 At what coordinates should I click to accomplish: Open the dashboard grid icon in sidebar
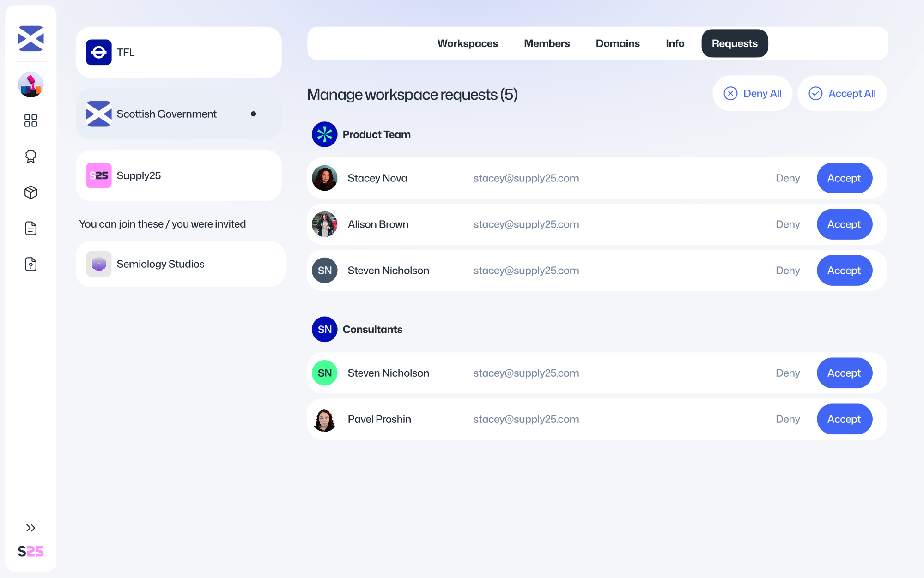(x=30, y=120)
